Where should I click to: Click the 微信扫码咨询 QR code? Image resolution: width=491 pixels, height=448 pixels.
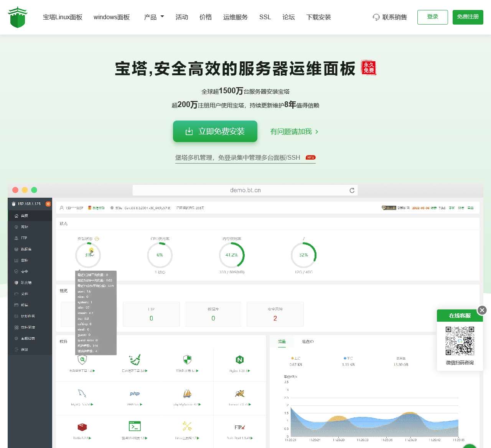click(x=460, y=341)
